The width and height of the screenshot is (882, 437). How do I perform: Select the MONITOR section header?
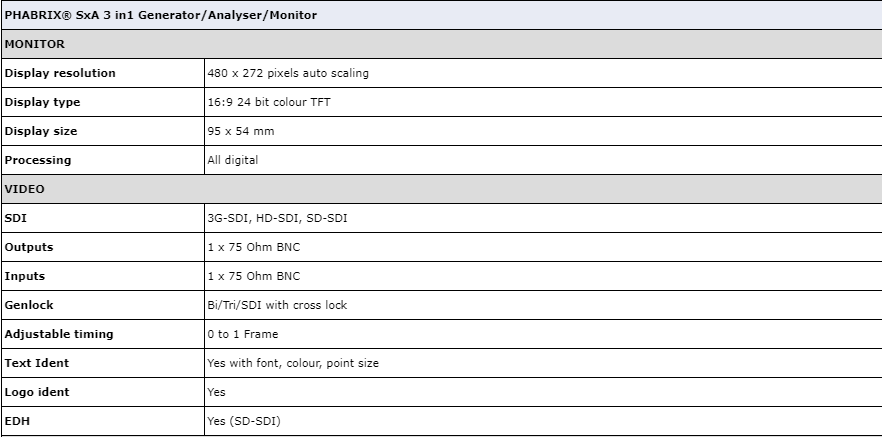(x=35, y=44)
